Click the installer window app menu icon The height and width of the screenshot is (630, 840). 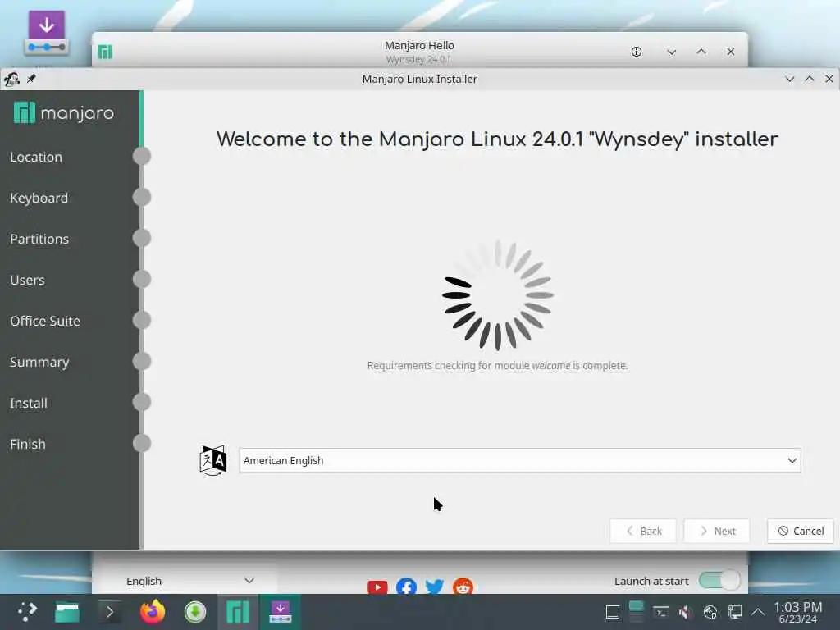coord(11,80)
